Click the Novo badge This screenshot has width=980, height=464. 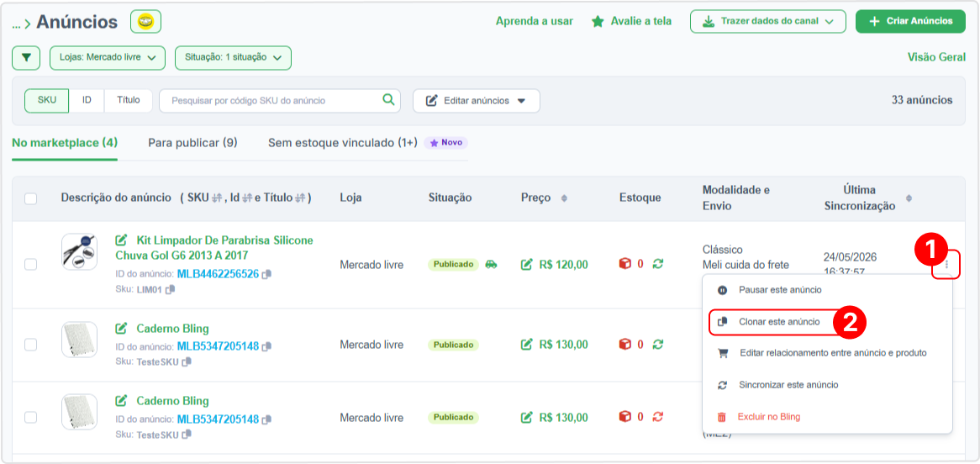445,143
